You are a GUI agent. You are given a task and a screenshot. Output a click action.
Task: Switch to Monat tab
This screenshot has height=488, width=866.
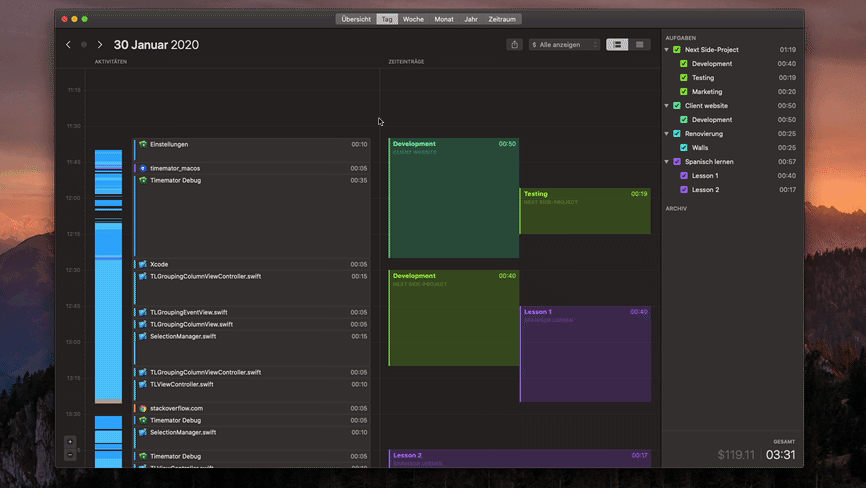pyautogui.click(x=443, y=19)
